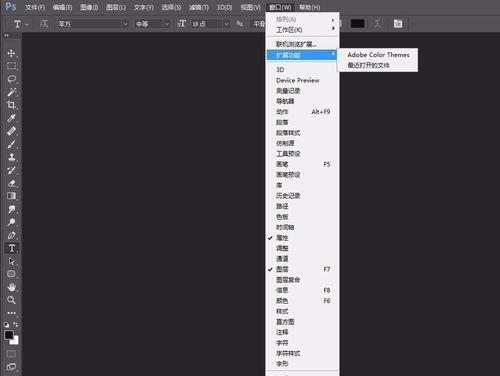500x376 pixels.
Task: Open the 帮助(H) menu
Action: coord(310,7)
